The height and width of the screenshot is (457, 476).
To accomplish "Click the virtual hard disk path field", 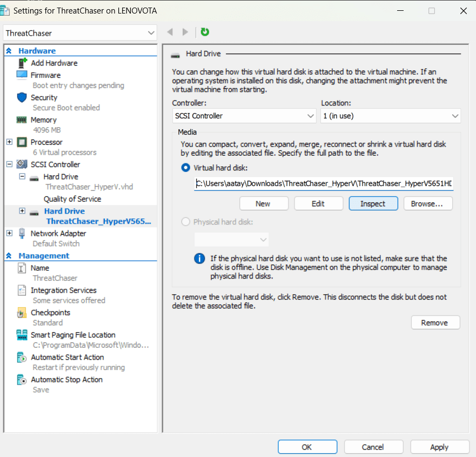I will coord(323,183).
